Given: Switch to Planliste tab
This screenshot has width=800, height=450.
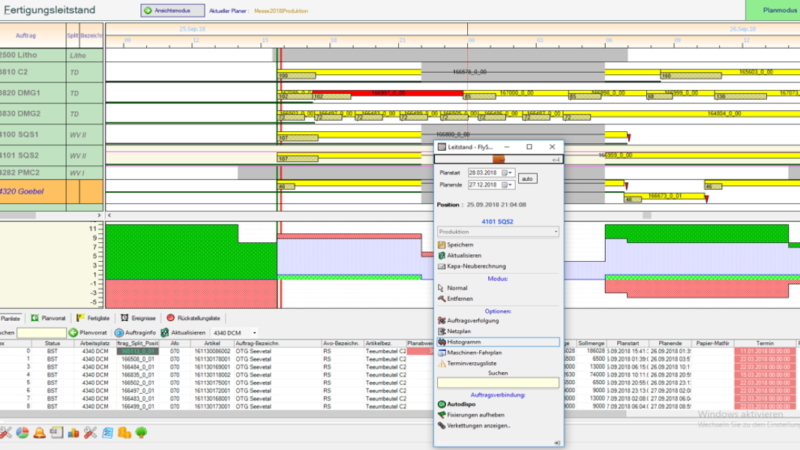Looking at the screenshot, I should 10,318.
